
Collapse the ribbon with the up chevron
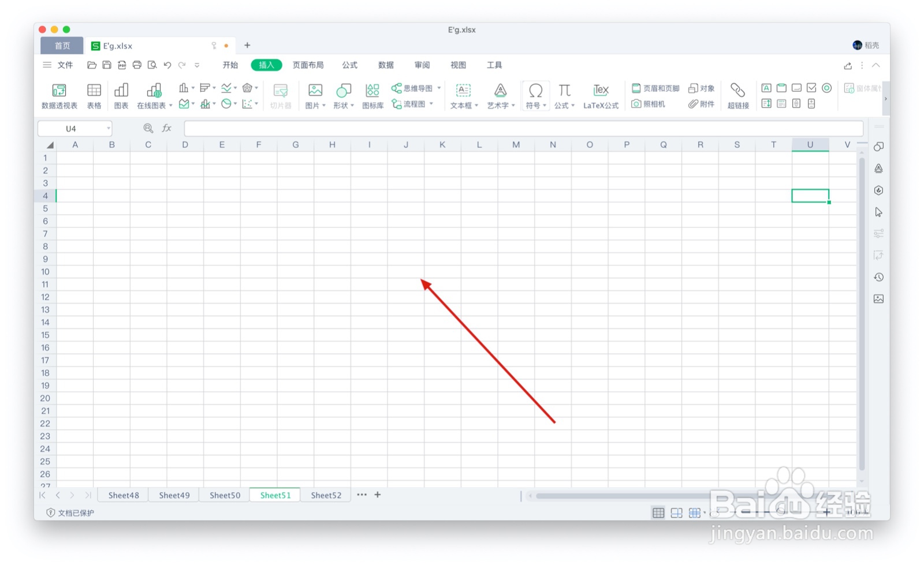coord(876,65)
